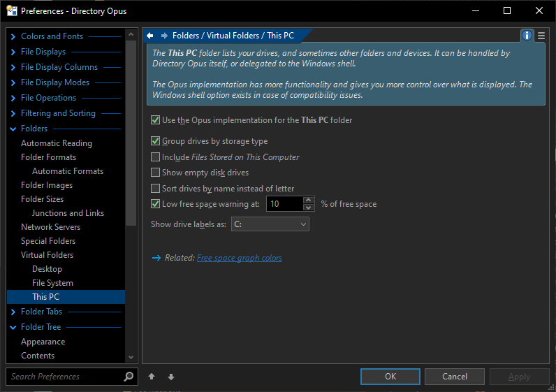
Task: Open Show drive labels as dropdown
Action: click(270, 224)
